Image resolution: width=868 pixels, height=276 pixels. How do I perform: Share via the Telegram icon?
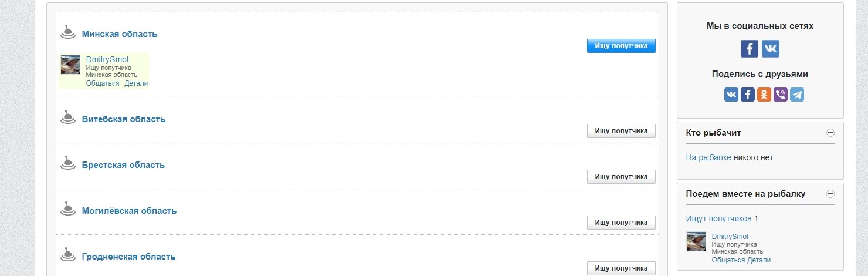[x=797, y=95]
